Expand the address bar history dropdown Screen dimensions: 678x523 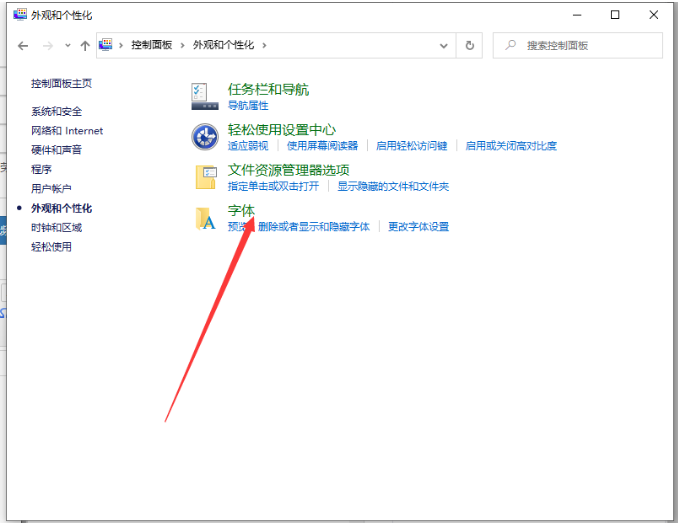(x=443, y=45)
